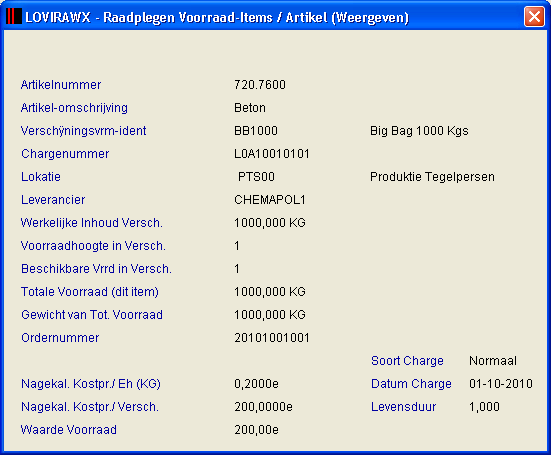Image resolution: width=551 pixels, height=455 pixels.
Task: Click the Waarde Voorraad amount 200,00e
Action: pyautogui.click(x=256, y=430)
